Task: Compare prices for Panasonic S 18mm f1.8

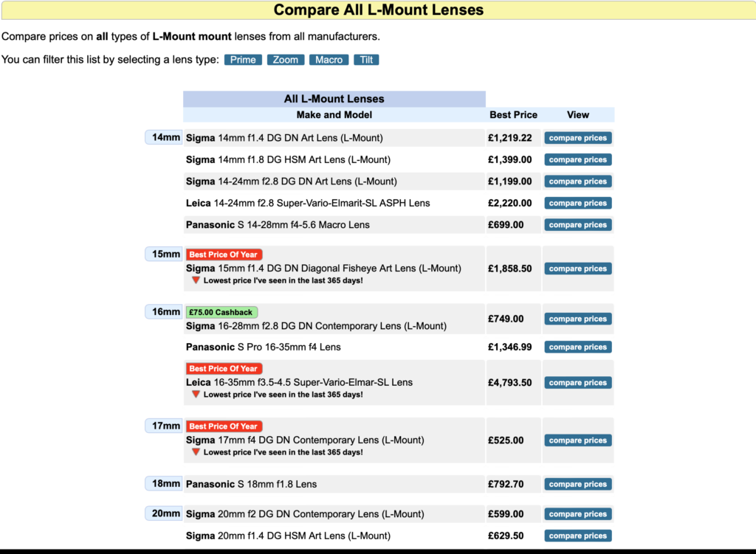Action: coord(578,484)
